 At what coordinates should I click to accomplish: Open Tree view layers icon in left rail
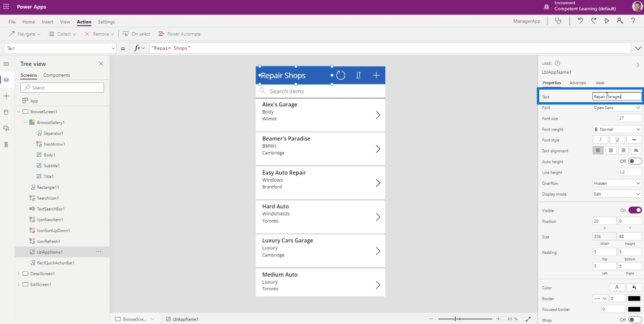pyautogui.click(x=6, y=80)
